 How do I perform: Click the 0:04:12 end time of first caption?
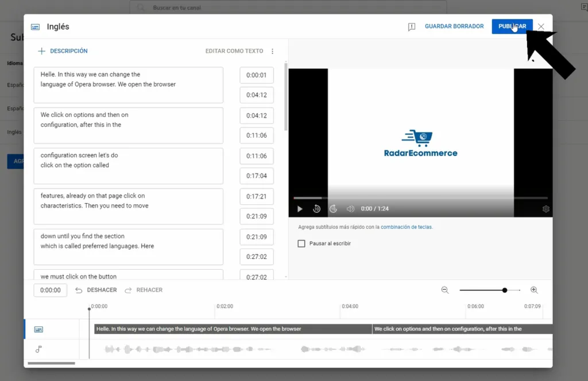click(257, 95)
